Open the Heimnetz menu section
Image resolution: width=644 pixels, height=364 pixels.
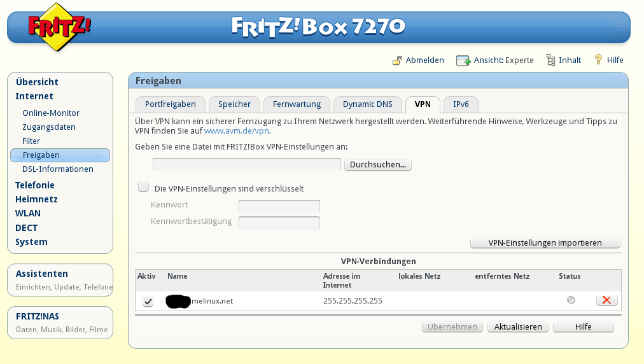(x=36, y=199)
